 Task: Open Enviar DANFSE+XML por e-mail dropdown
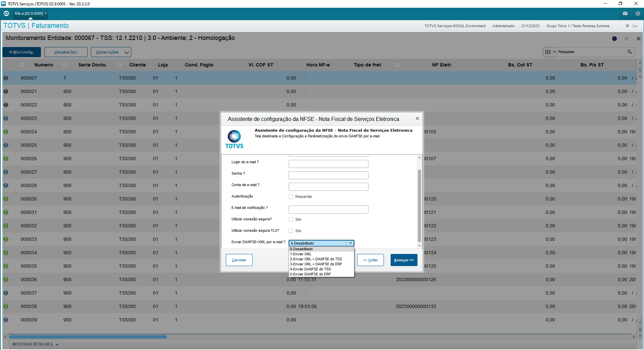[x=321, y=243]
